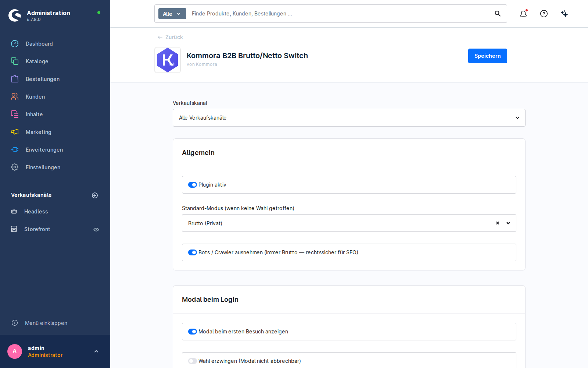This screenshot has width=588, height=368.
Task: Open the Alle search filter dropdown
Action: (x=172, y=14)
